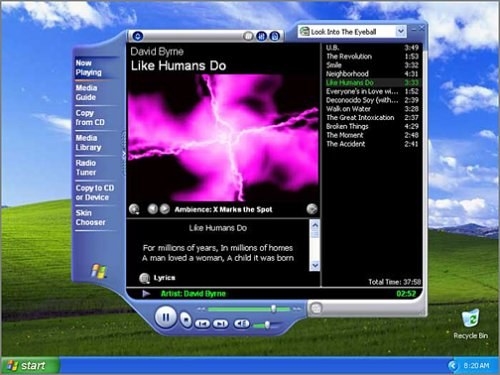Open the Lyrics view selector
The height and width of the screenshot is (375, 500).
[144, 278]
